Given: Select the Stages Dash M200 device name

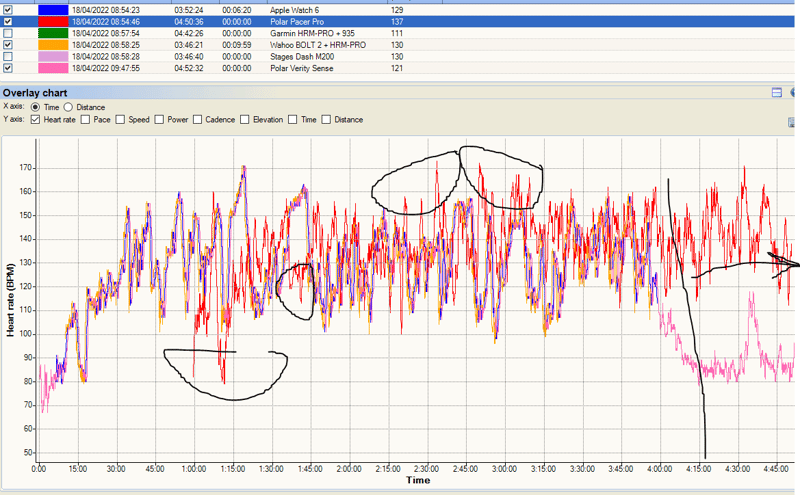Looking at the screenshot, I should point(302,57).
